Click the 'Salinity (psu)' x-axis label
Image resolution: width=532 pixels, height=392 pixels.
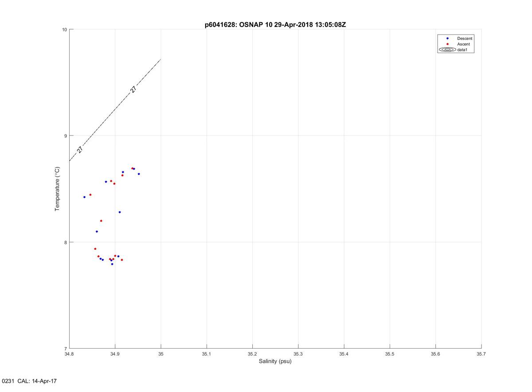275,361
